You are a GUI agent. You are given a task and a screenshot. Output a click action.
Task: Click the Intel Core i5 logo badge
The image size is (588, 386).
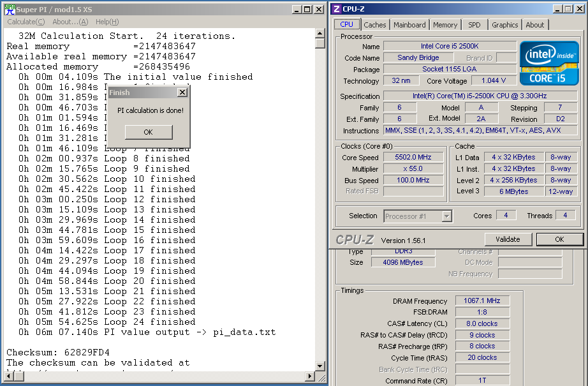549,63
